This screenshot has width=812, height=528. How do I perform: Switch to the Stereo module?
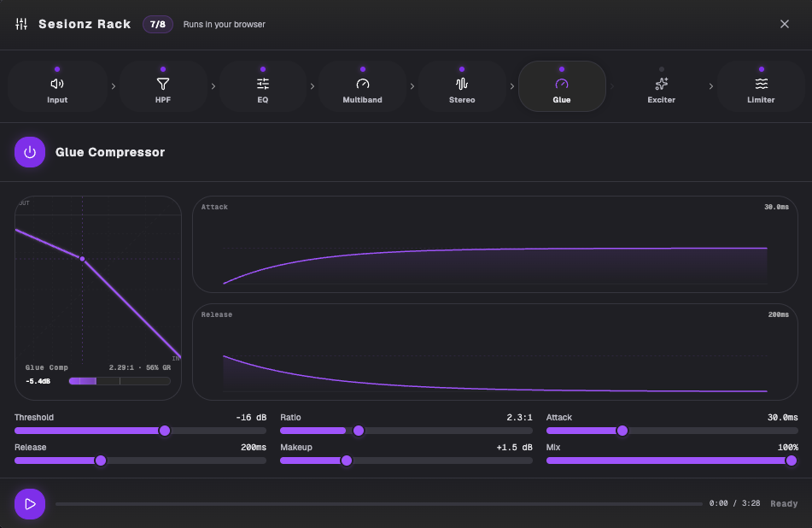(x=462, y=86)
